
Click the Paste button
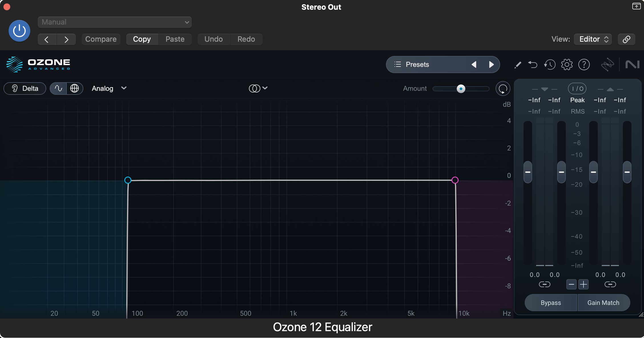click(175, 39)
